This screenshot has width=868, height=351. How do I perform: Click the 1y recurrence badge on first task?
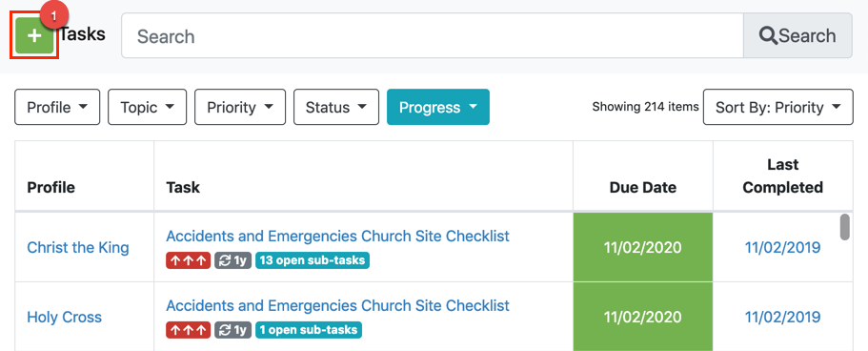pos(233,260)
